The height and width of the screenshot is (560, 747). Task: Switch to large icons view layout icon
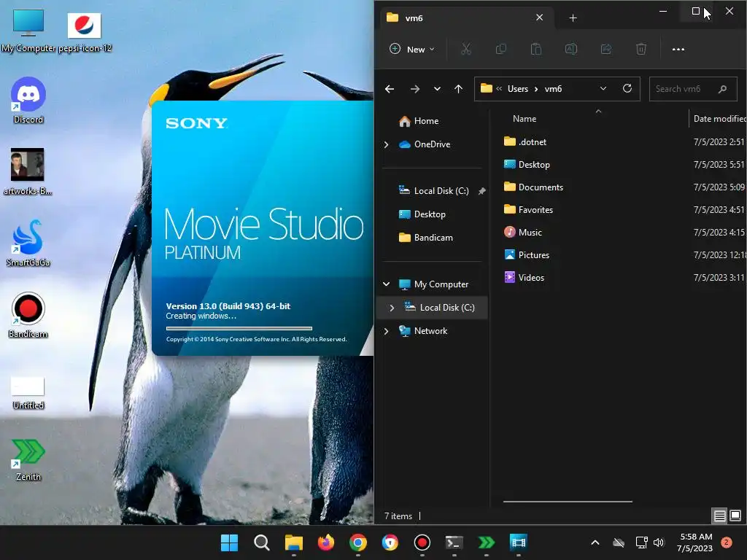735,516
